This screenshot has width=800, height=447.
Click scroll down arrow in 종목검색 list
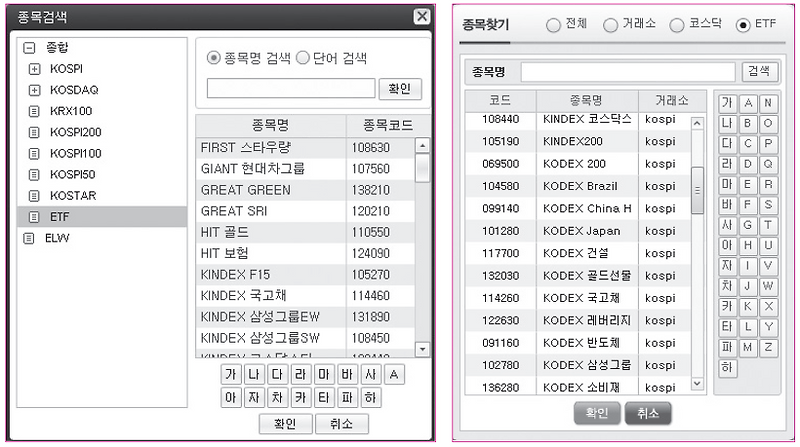[x=422, y=349]
